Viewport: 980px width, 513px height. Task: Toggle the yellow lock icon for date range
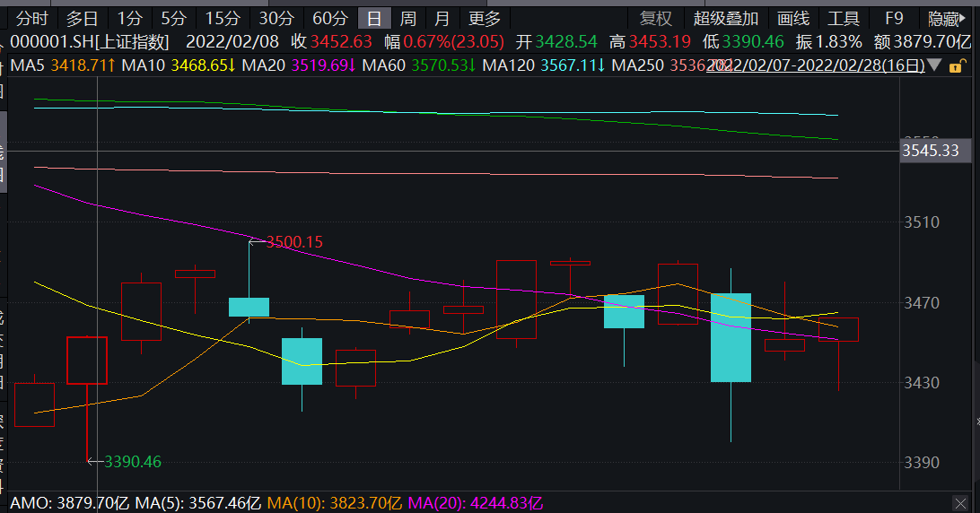click(x=957, y=65)
